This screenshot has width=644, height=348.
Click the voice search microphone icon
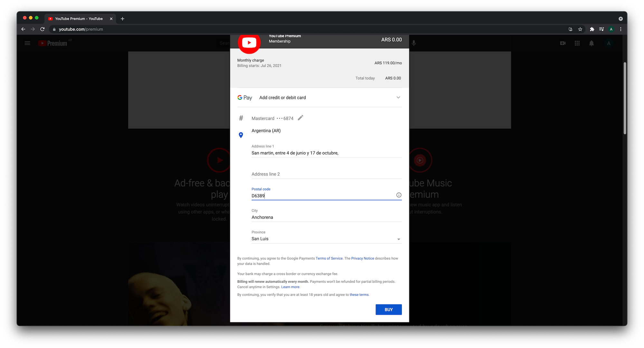[x=414, y=43]
